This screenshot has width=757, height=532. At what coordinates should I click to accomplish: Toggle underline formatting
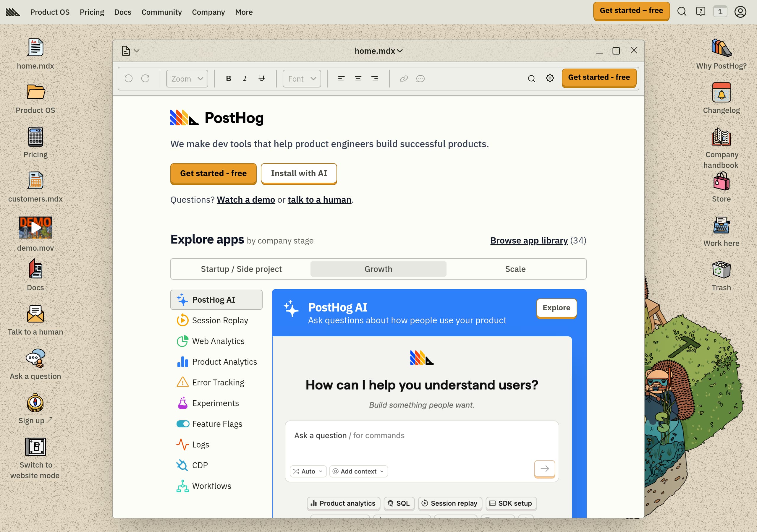click(262, 78)
